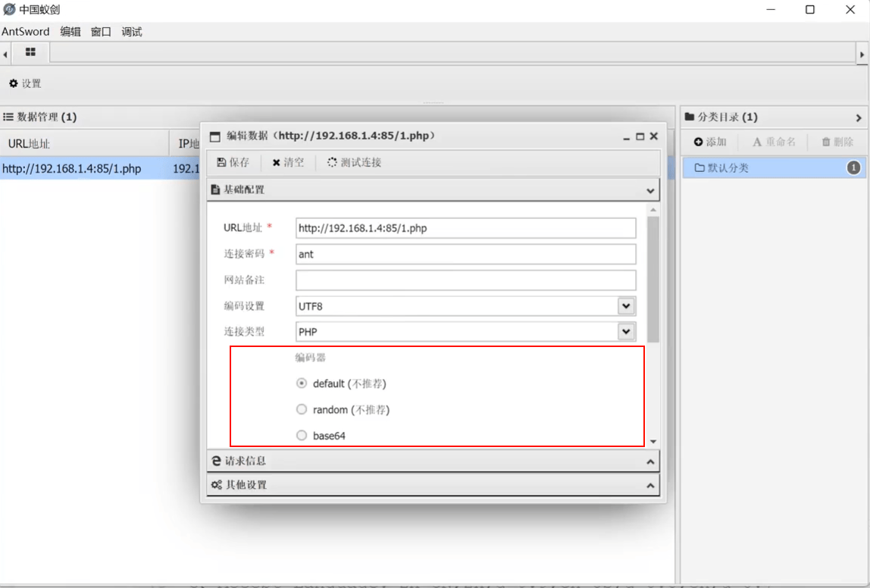
Task: Open the 设置 gear settings
Action: (x=25, y=83)
